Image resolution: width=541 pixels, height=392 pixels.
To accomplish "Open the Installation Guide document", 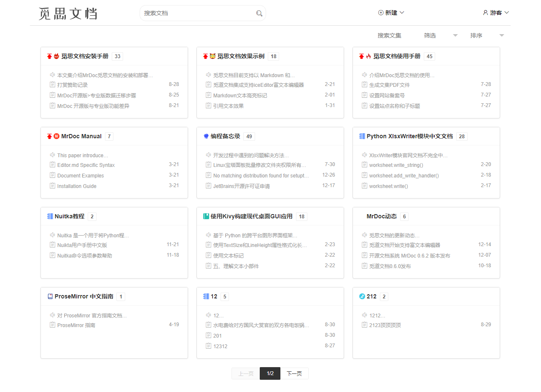I will 77,186.
